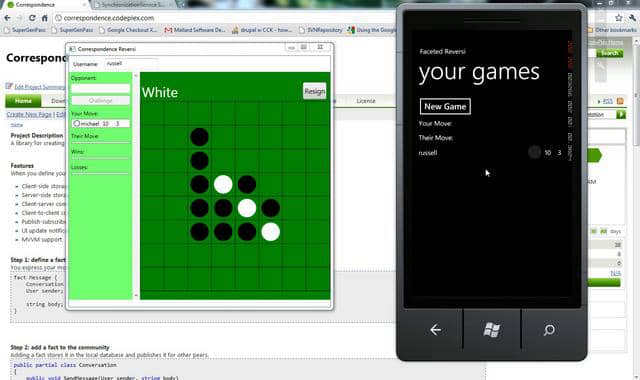Viewport: 640px width, 380px height.
Task: Click the Opponent text box in Reversi
Action: pos(100,88)
